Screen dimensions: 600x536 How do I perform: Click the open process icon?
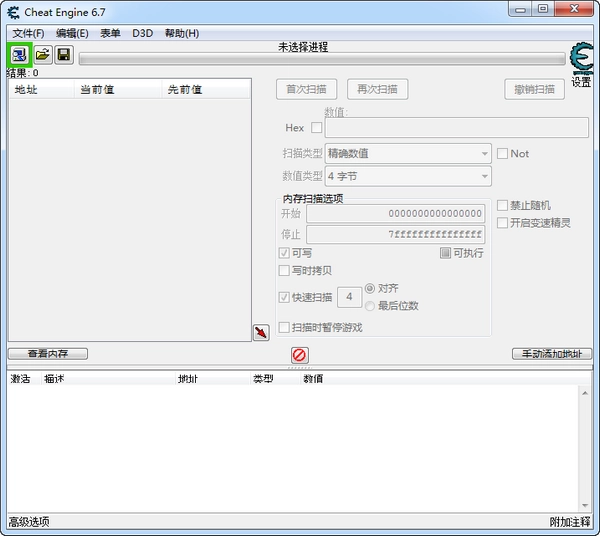(20, 54)
